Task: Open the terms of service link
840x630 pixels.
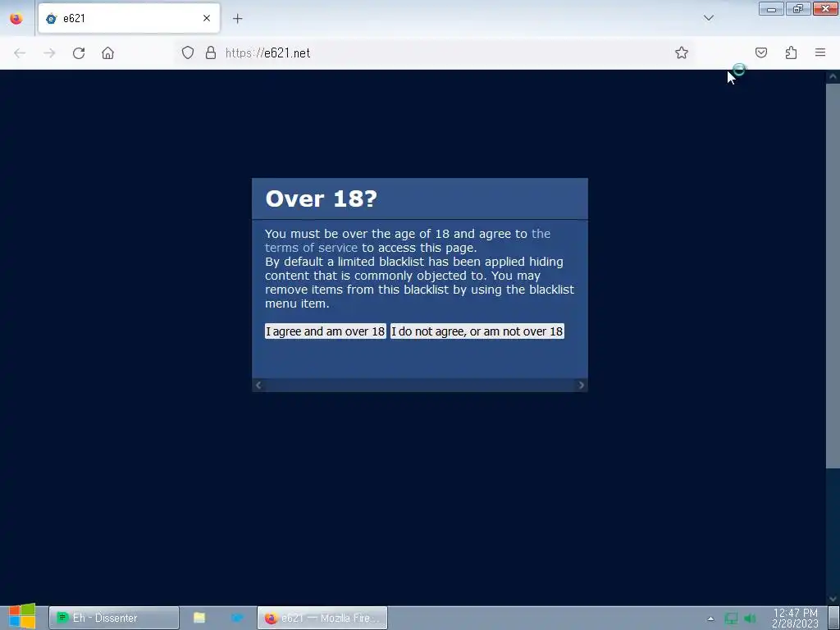Action: click(408, 240)
